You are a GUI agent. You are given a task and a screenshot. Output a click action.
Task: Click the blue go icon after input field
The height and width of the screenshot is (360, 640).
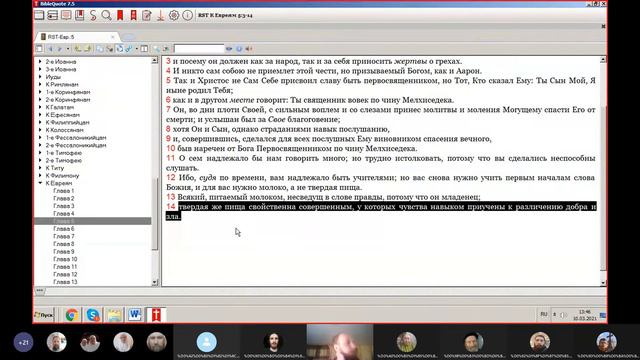pyautogui.click(x=229, y=49)
